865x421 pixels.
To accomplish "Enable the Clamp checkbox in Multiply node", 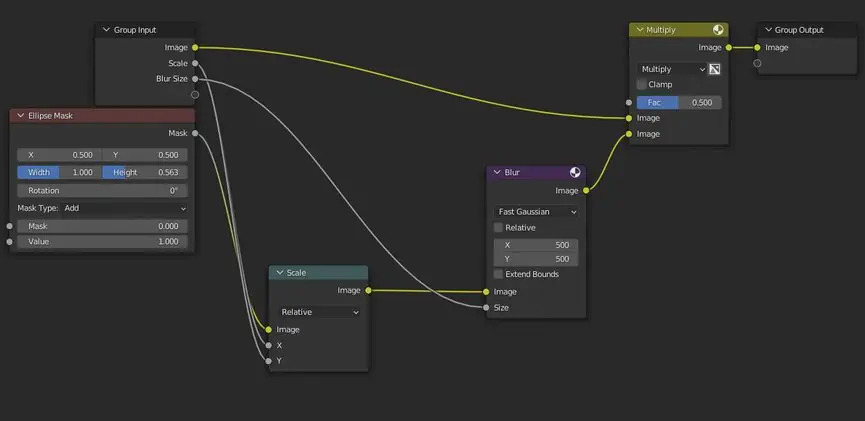I will 642,85.
